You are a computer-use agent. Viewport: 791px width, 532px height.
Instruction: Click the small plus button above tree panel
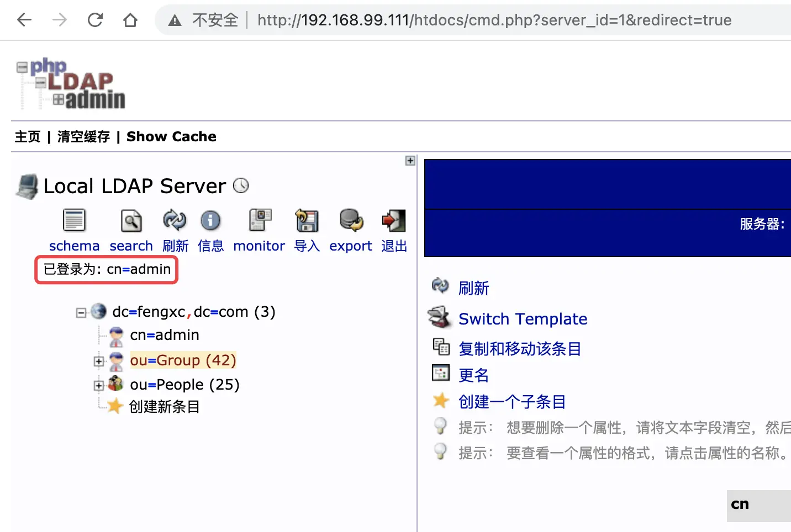(410, 161)
